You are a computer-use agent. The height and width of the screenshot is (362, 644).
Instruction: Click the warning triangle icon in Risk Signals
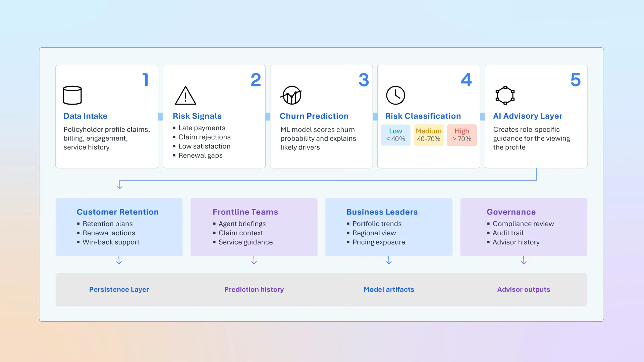tap(185, 96)
